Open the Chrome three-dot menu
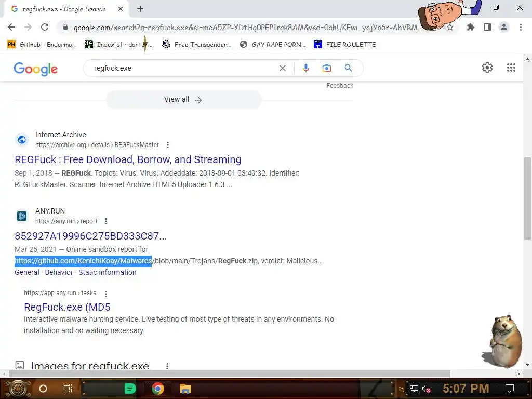The width and height of the screenshot is (532, 399). point(521,27)
